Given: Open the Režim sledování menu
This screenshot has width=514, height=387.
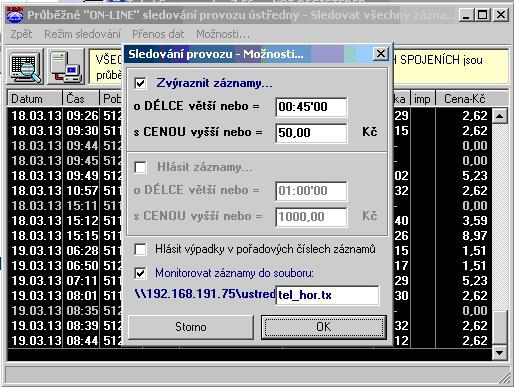Looking at the screenshot, I should [x=82, y=34].
